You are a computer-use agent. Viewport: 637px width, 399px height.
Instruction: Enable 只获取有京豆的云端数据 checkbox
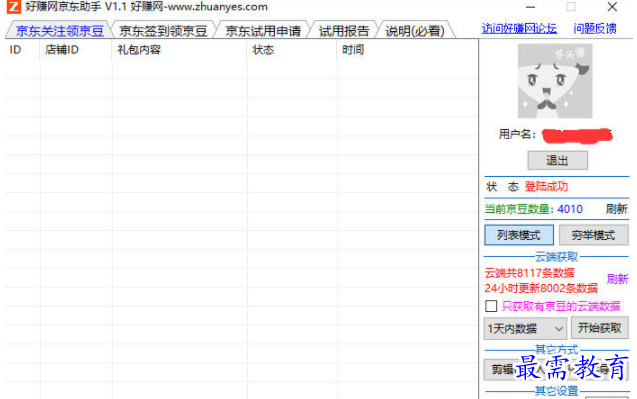(491, 306)
